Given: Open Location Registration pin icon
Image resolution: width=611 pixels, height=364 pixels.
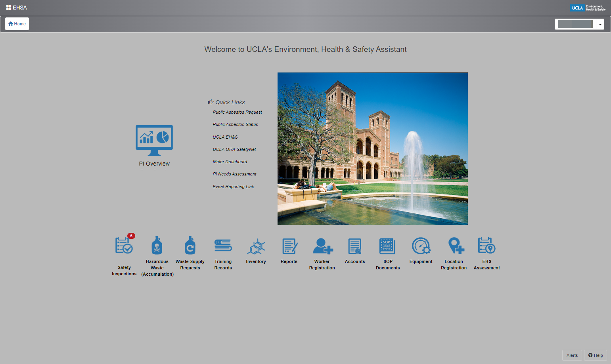Looking at the screenshot, I should [x=456, y=246].
